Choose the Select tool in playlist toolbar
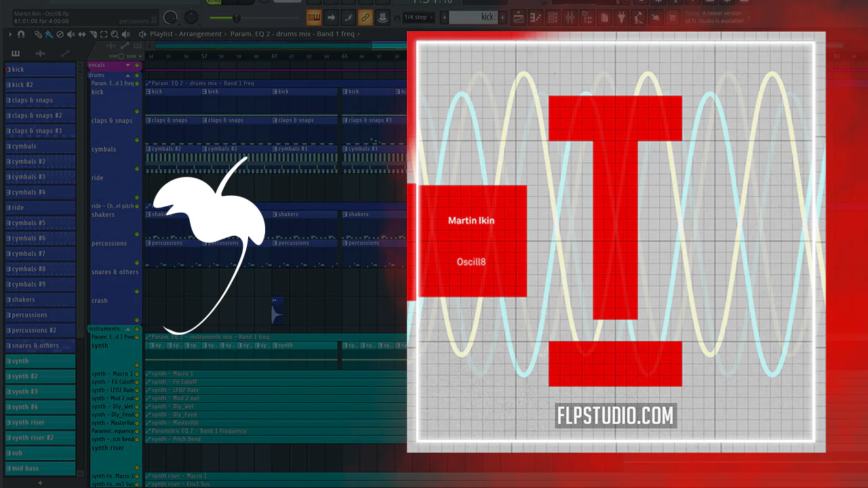Viewport: 868px width, 488px height. pyautogui.click(x=104, y=34)
